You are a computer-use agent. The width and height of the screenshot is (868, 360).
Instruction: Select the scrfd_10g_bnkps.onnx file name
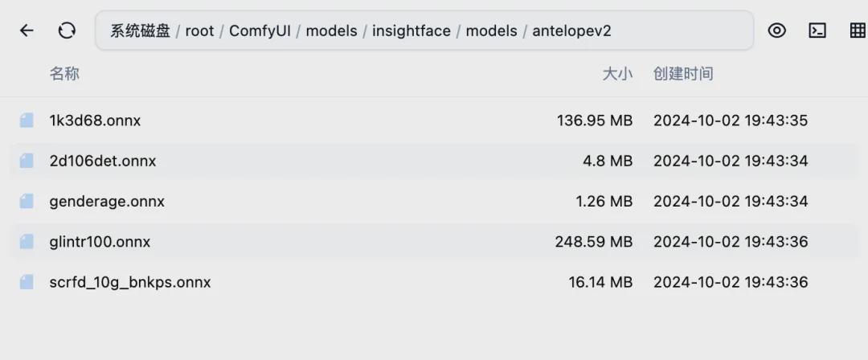pos(130,282)
